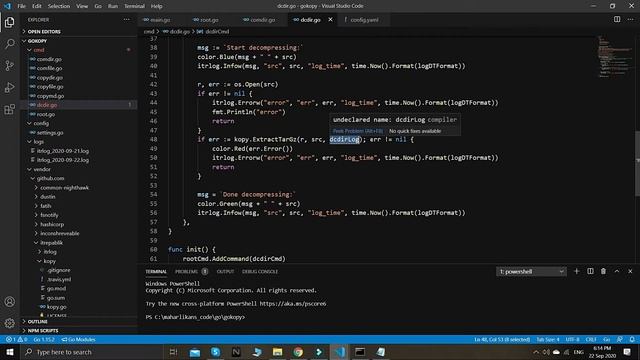Click the feedback icon in status bar
This screenshot has width=640, height=360.
620,339
